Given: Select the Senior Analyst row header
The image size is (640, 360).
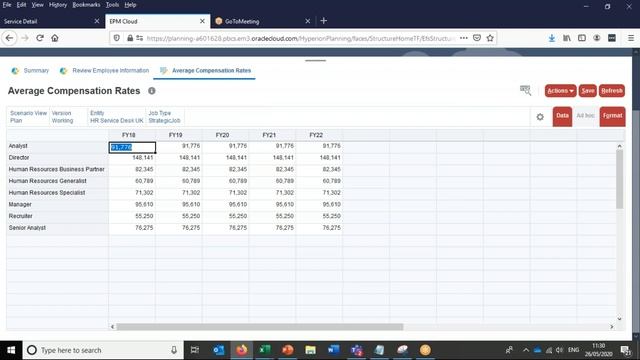Looking at the screenshot, I should coord(58,228).
